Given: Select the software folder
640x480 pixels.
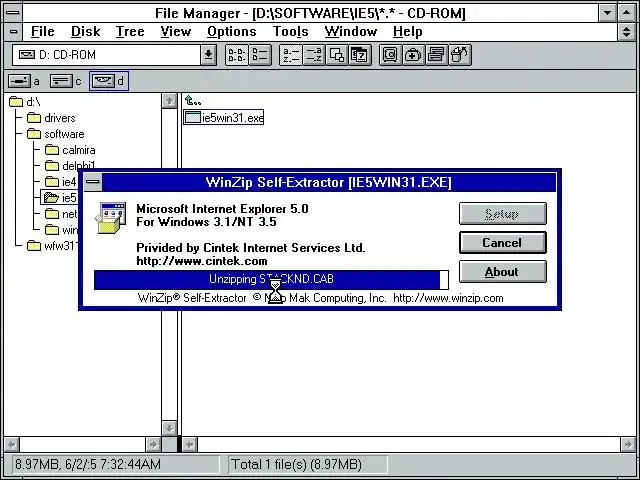Looking at the screenshot, I should point(56,134).
